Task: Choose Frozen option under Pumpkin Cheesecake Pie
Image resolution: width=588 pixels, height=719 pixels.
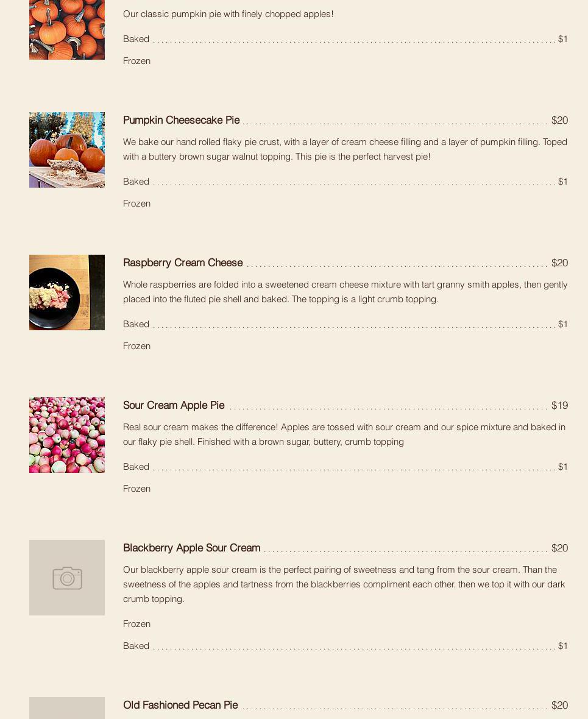Action: click(x=136, y=204)
